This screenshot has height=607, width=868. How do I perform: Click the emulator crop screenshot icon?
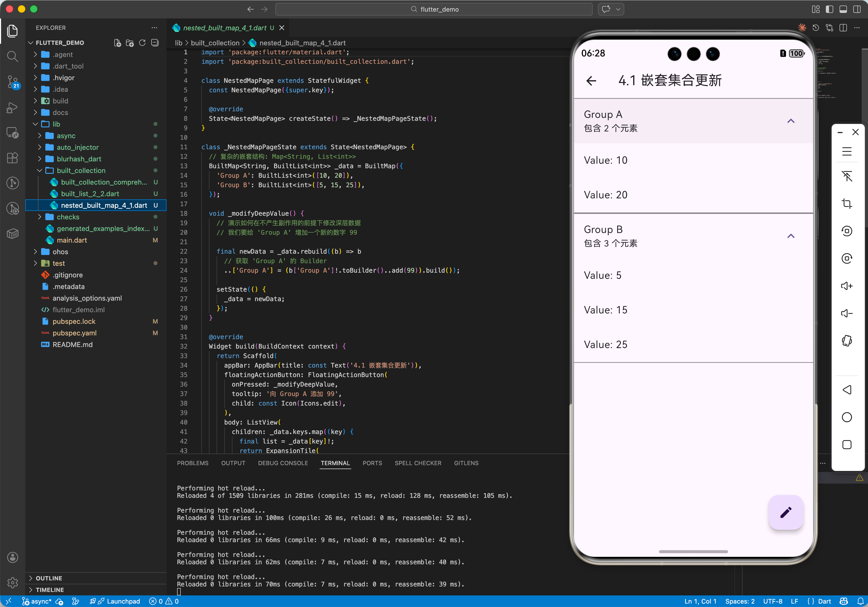tap(846, 204)
